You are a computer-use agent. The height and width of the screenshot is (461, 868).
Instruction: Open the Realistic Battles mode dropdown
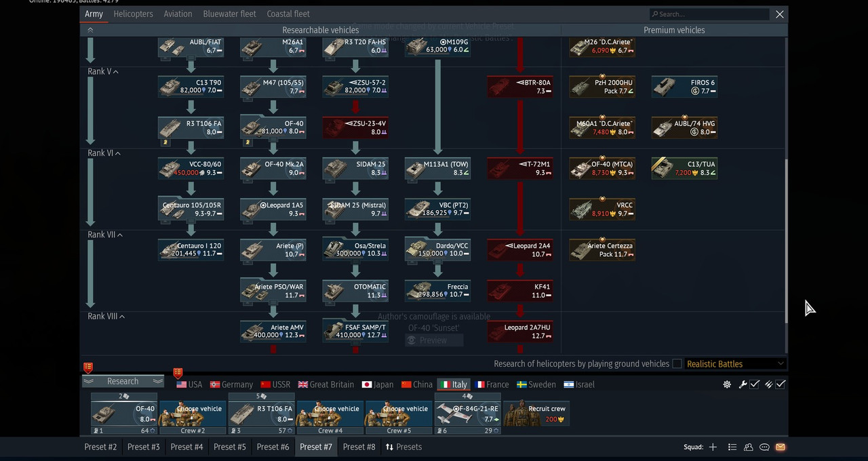(x=736, y=364)
